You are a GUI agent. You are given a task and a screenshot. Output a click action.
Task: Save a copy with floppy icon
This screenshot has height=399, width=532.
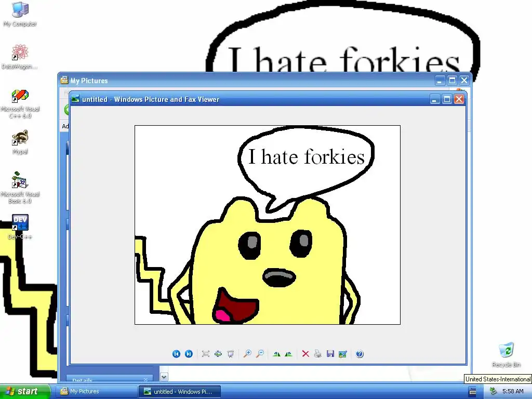tap(330, 354)
